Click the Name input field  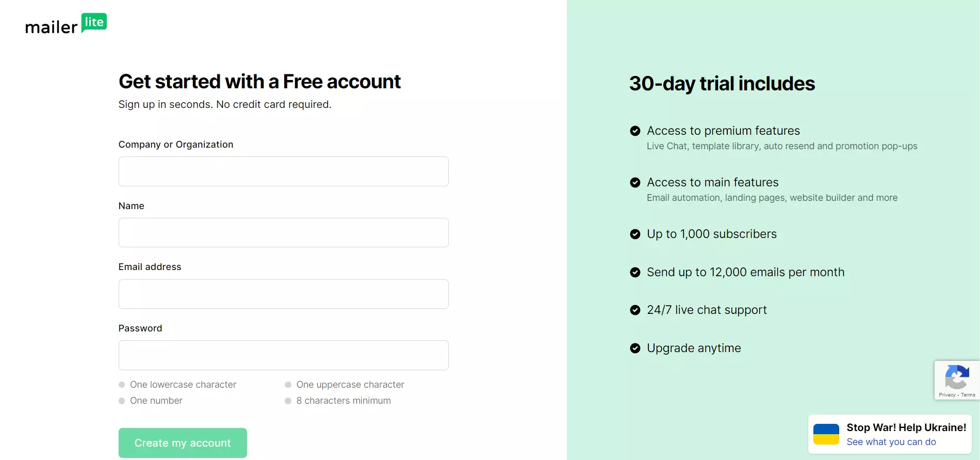point(283,232)
